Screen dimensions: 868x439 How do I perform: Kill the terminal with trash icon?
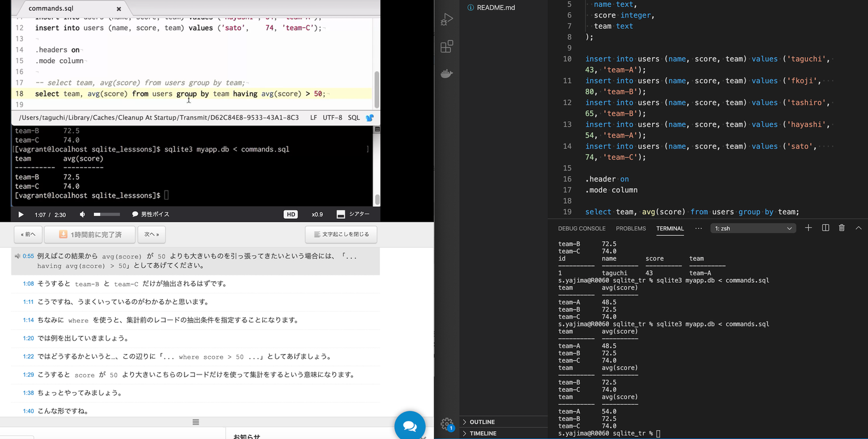841,228
